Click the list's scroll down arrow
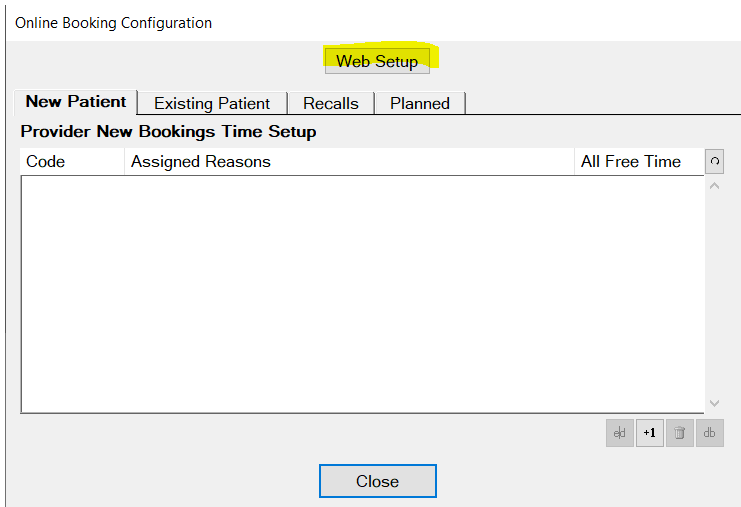The width and height of the screenshot is (741, 507). pyautogui.click(x=715, y=403)
